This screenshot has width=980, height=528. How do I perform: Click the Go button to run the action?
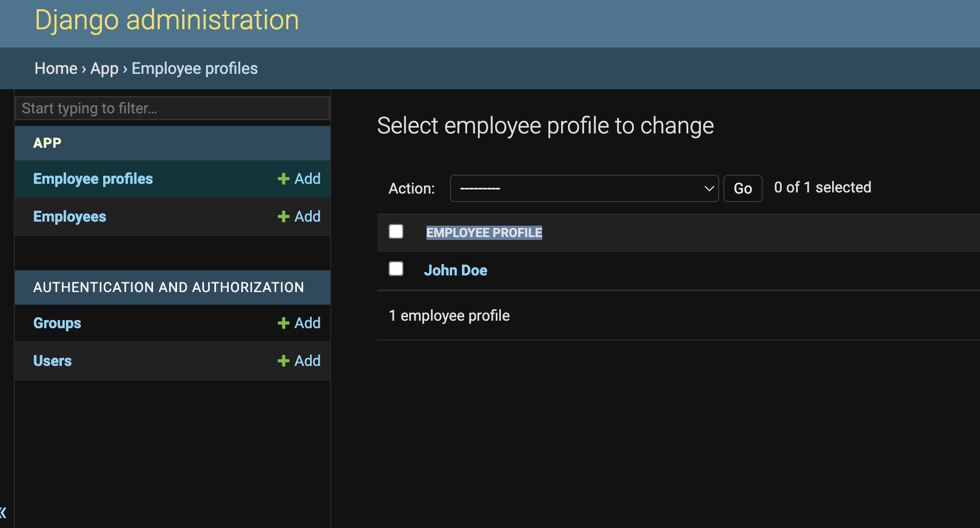[x=742, y=188]
